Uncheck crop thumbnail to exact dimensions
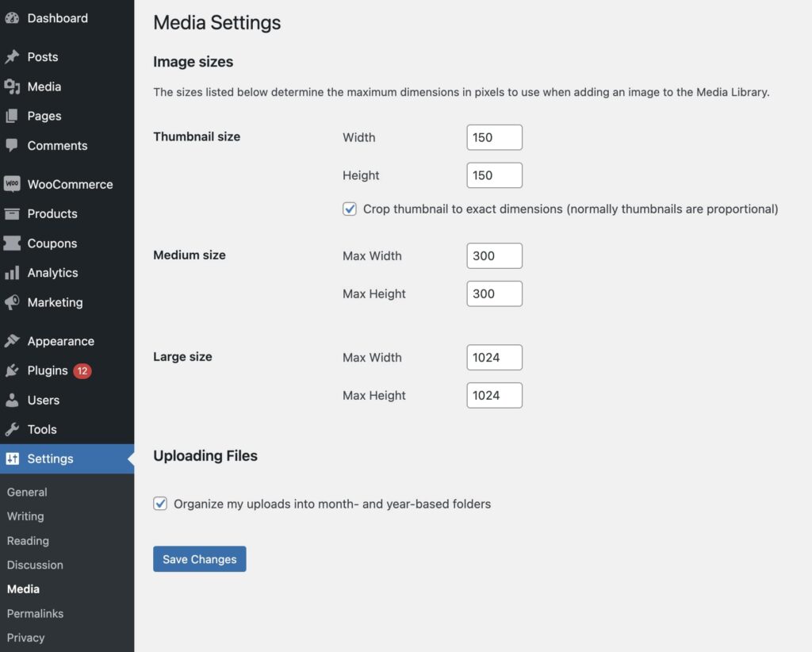This screenshot has width=812, height=652. click(x=350, y=209)
